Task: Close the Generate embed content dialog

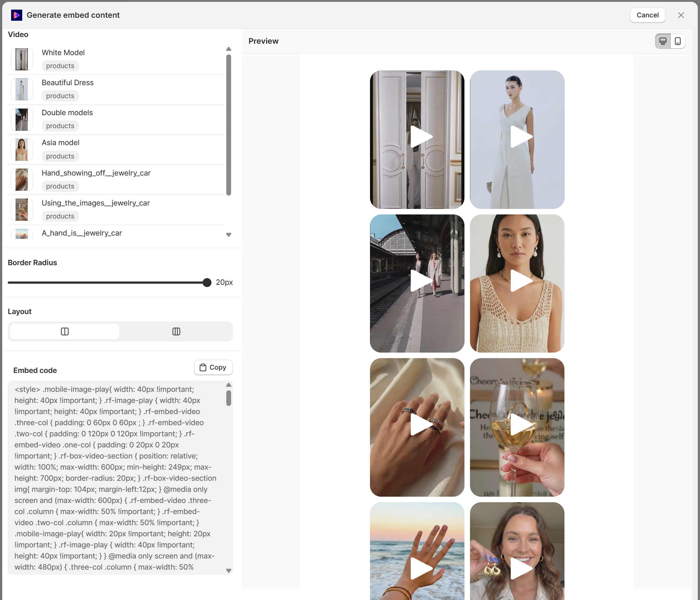Action: [681, 15]
